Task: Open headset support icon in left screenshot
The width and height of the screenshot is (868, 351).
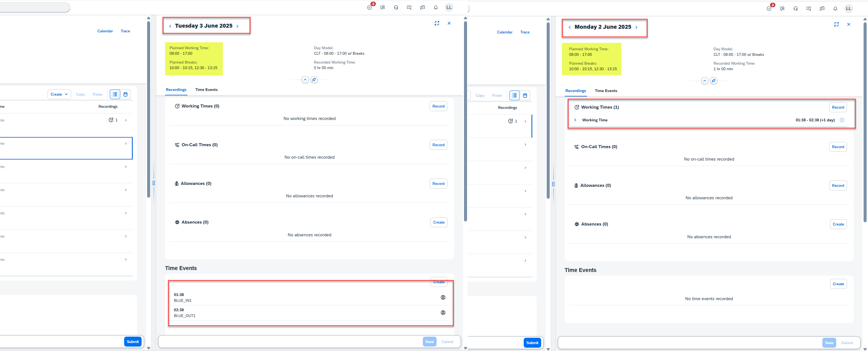Action: (396, 7)
